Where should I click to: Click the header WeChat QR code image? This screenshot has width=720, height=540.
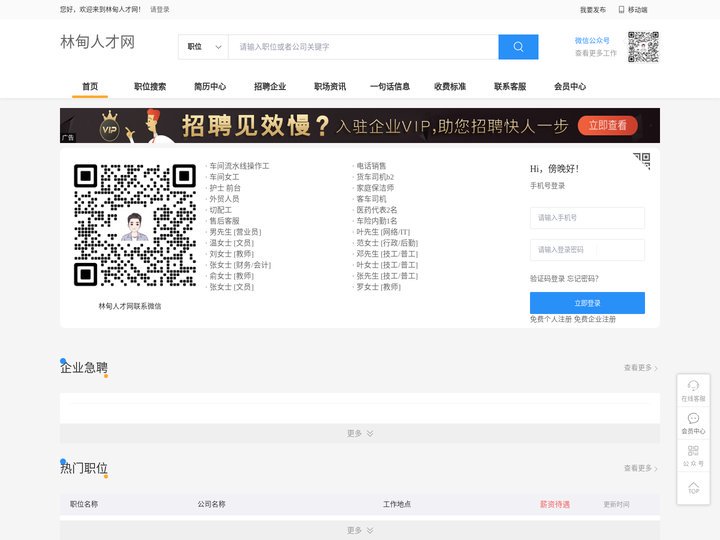point(643,47)
